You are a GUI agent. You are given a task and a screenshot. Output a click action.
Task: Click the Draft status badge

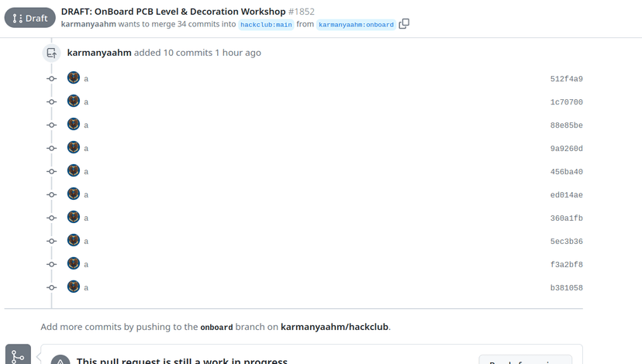point(30,18)
